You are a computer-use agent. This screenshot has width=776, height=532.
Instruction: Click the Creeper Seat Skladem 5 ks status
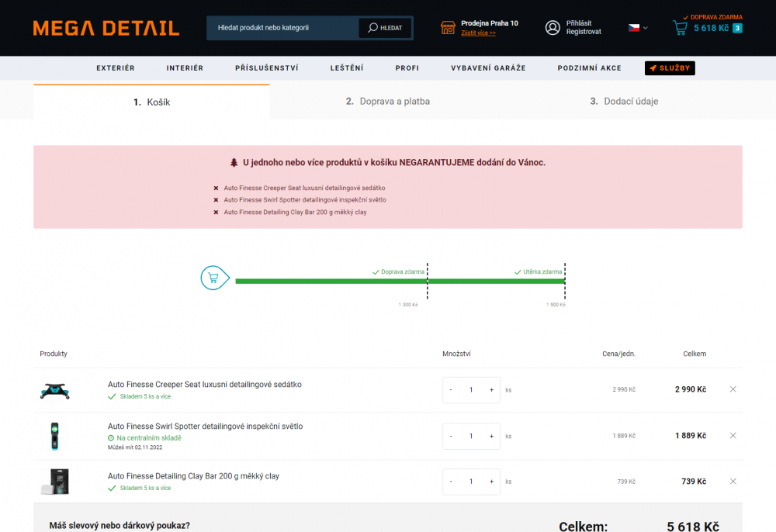[x=140, y=396]
